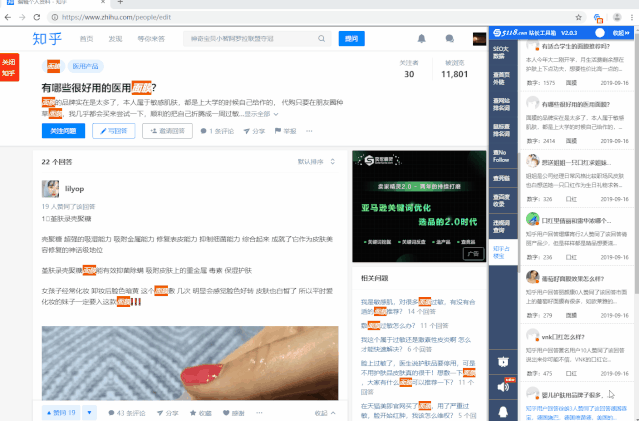Open the 43 条评论 comments on answer
This screenshot has width=639, height=421.
[x=127, y=413]
